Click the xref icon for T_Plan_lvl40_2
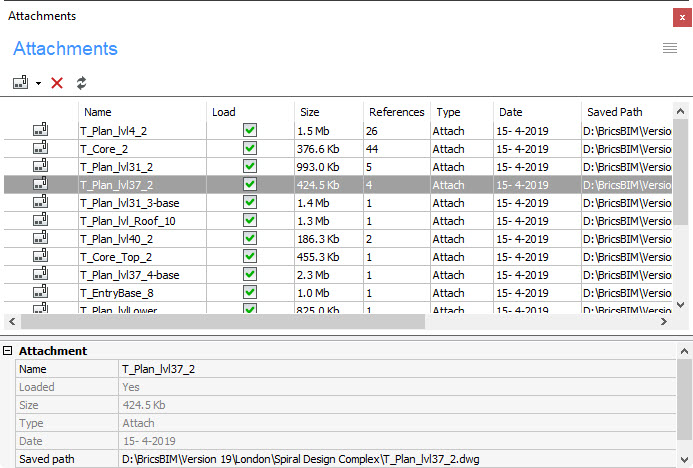Image resolution: width=693 pixels, height=468 pixels. [x=41, y=238]
